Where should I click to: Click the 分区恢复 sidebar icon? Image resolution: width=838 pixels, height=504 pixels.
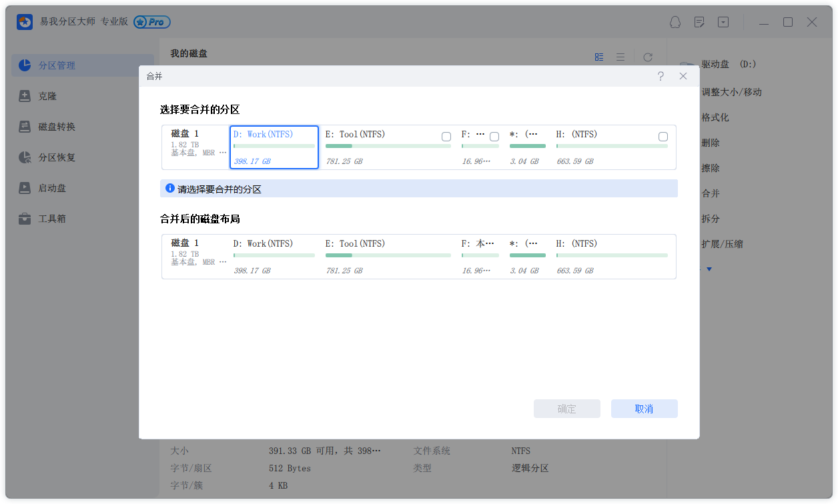tap(25, 157)
